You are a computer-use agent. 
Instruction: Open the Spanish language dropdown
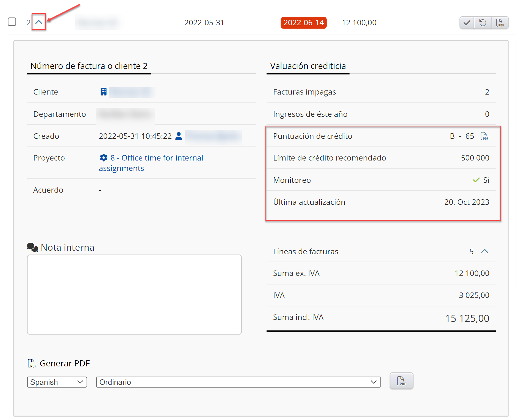pos(57,382)
